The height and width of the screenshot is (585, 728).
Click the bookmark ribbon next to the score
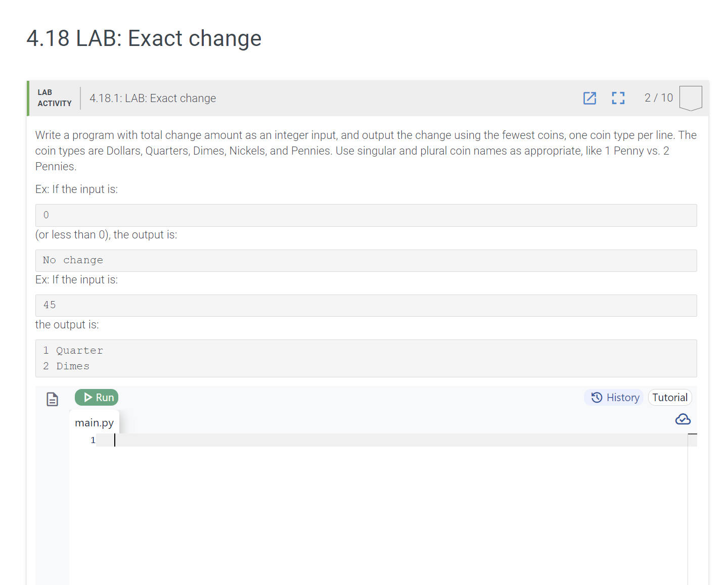(x=691, y=97)
